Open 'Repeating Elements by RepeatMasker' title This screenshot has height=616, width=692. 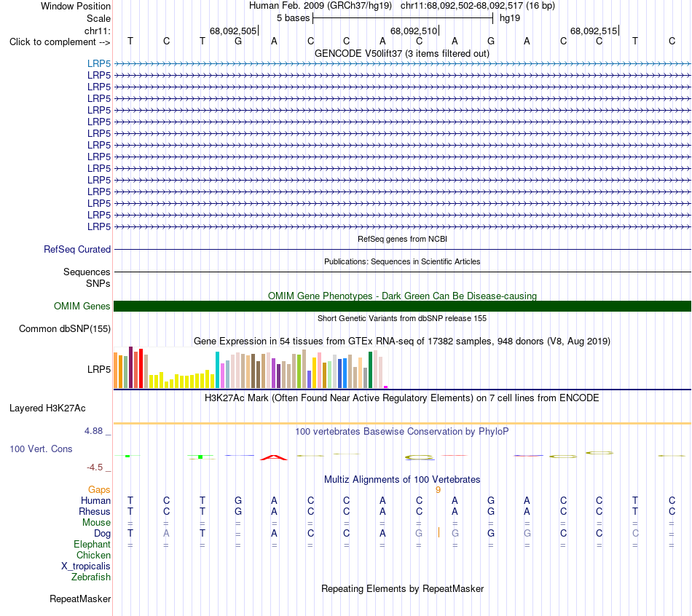click(402, 589)
